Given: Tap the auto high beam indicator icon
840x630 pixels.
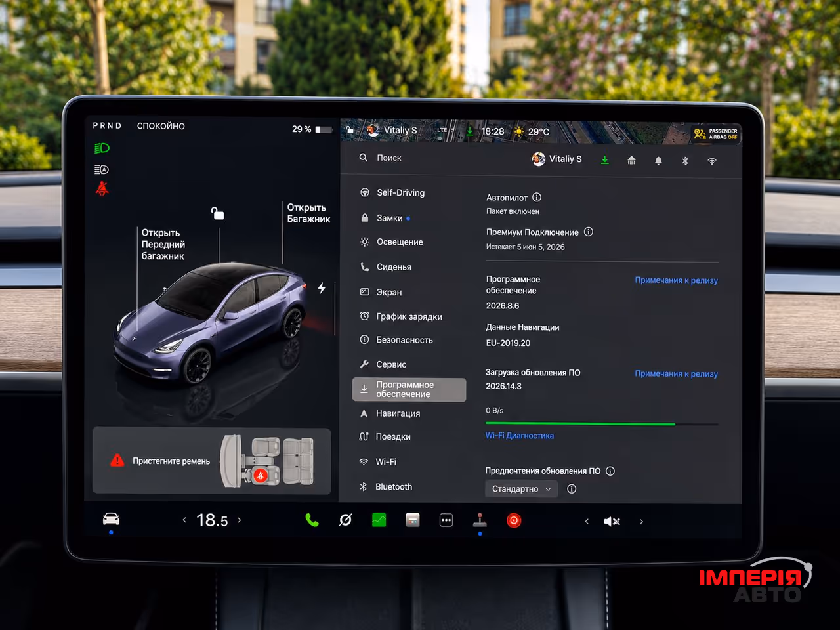Looking at the screenshot, I should point(102,169).
